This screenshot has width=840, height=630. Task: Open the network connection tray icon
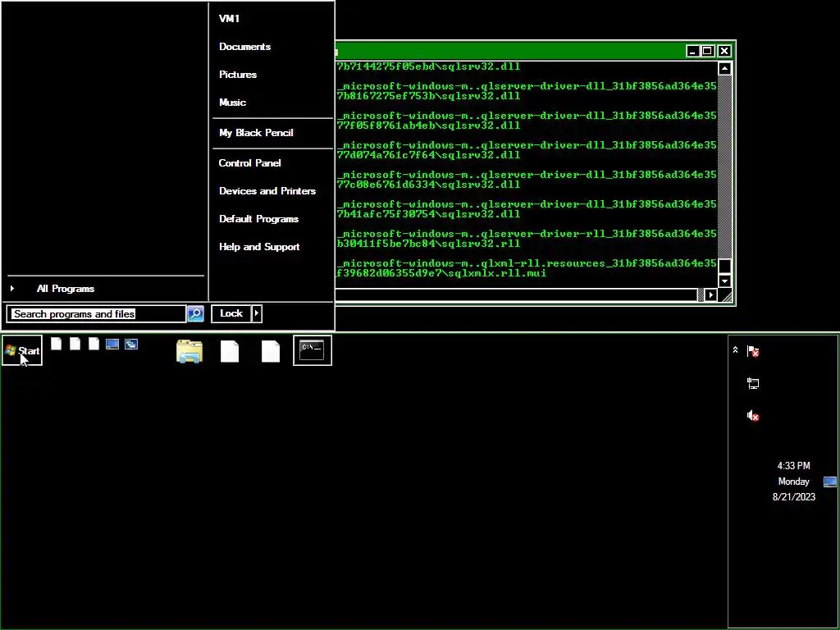[x=753, y=383]
